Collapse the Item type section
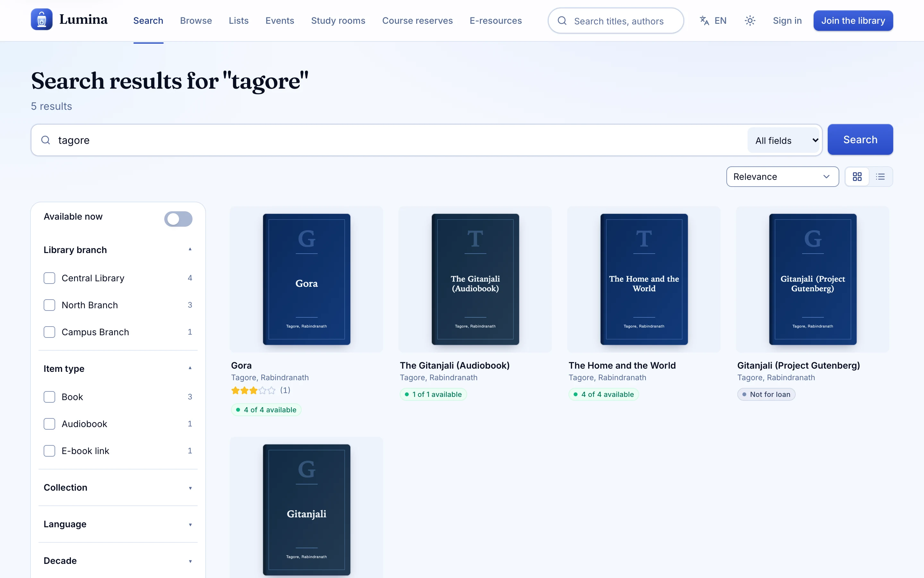The image size is (924, 578). [118, 369]
